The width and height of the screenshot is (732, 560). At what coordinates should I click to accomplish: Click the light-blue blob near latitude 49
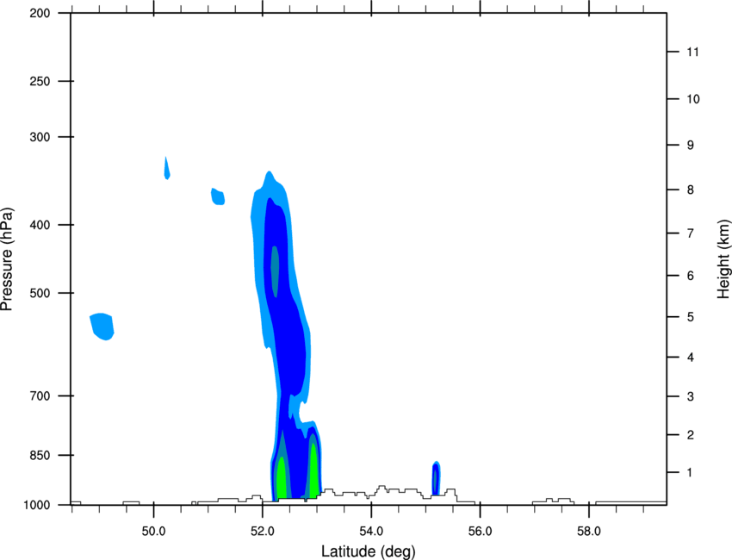tap(102, 327)
